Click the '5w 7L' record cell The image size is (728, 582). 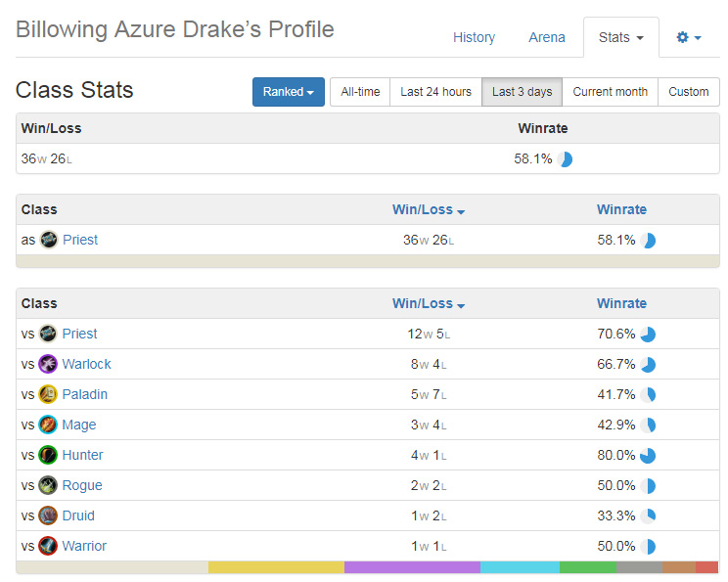tap(429, 395)
